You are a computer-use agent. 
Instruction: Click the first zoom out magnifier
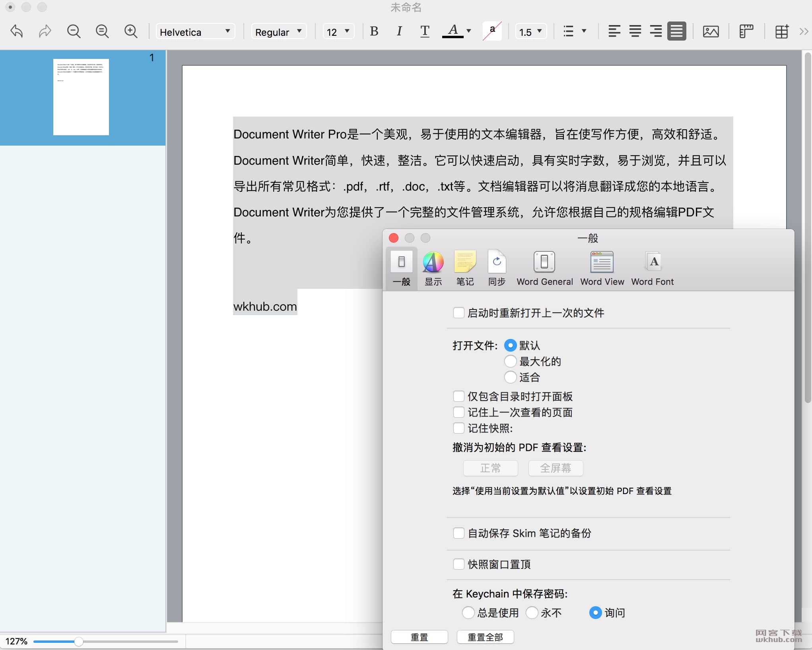coord(74,31)
